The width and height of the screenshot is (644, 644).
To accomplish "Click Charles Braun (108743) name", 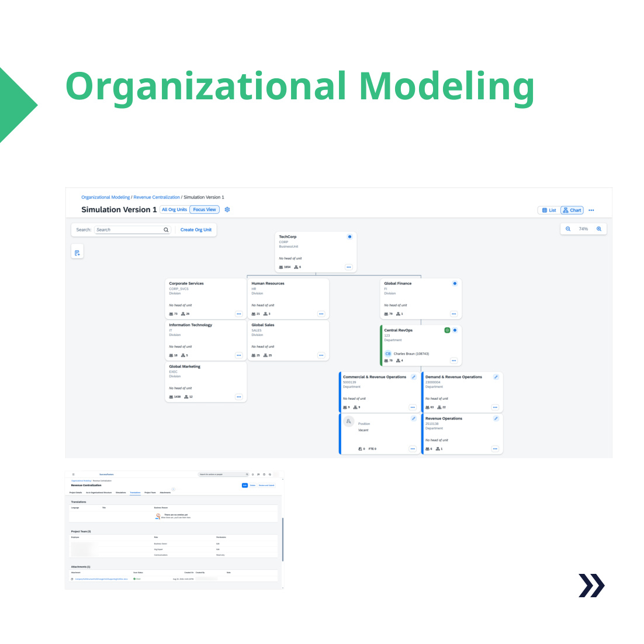I will (411, 354).
